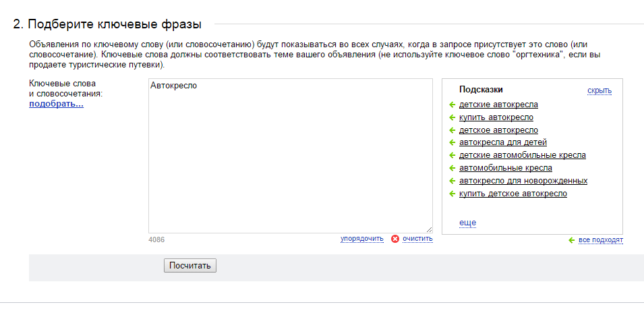Click the 'Посчитать' button

(190, 265)
